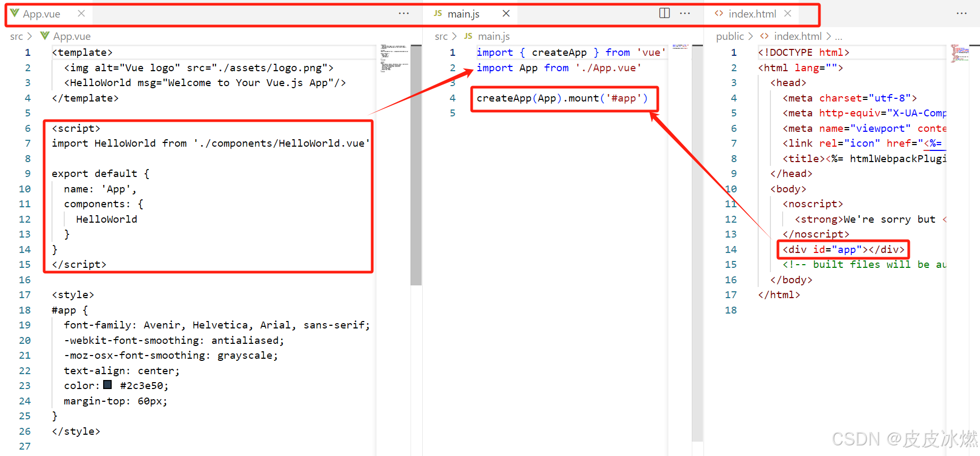Click src breadcrumb above App.vue editor
Image resolution: width=980 pixels, height=456 pixels.
[x=16, y=36]
